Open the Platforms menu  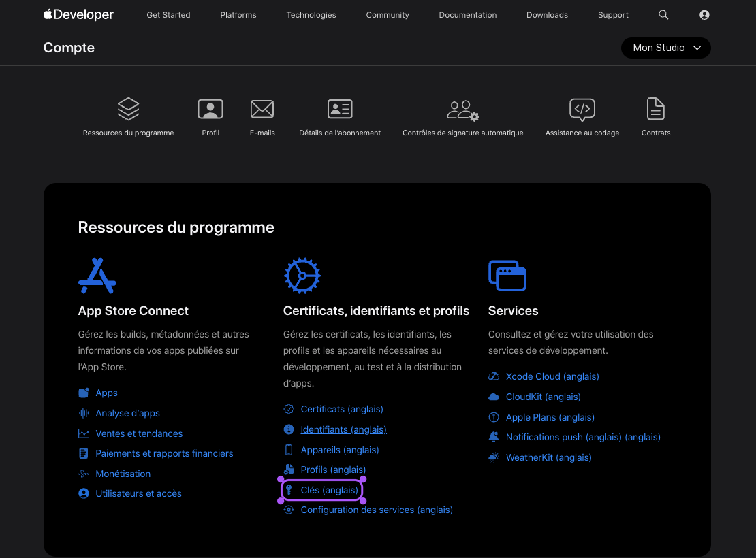tap(238, 15)
